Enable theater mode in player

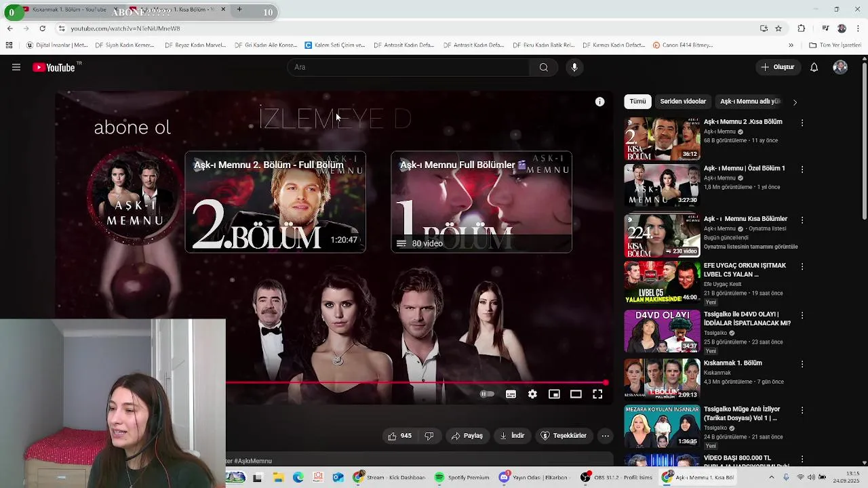click(576, 394)
